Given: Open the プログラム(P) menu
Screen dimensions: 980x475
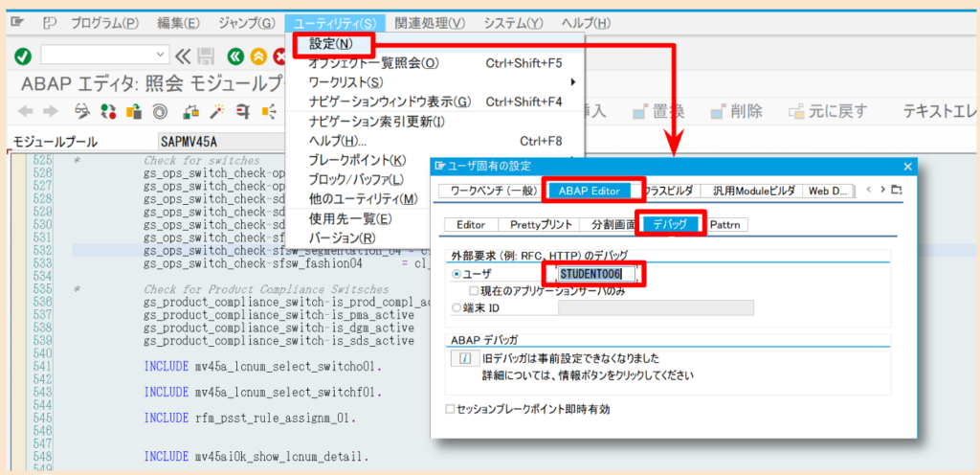Looking at the screenshot, I should click(x=103, y=23).
